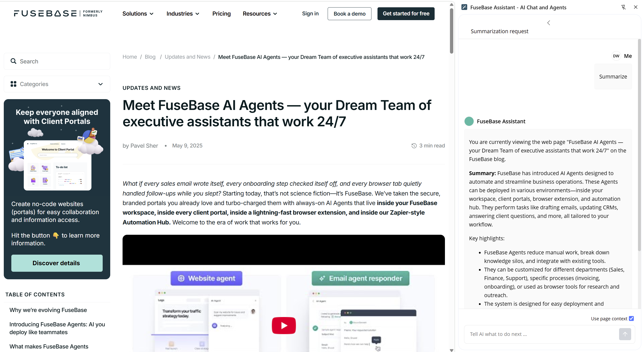
Task: Click the Sign in link
Action: (x=310, y=14)
